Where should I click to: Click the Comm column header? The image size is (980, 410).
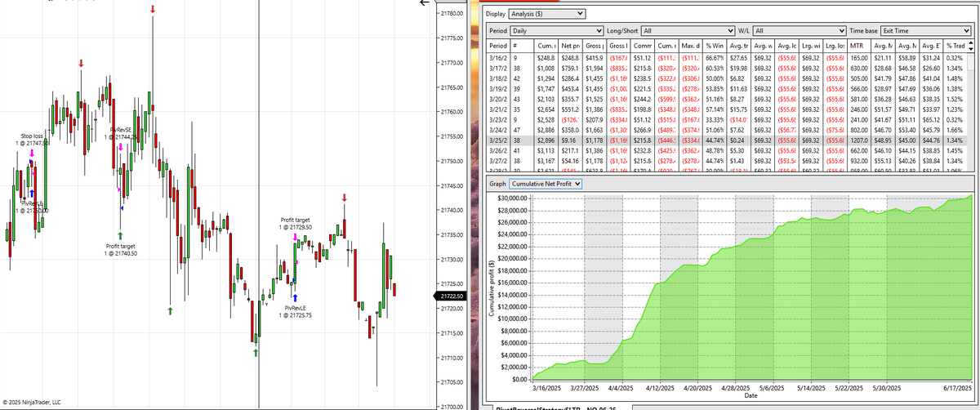click(x=641, y=46)
